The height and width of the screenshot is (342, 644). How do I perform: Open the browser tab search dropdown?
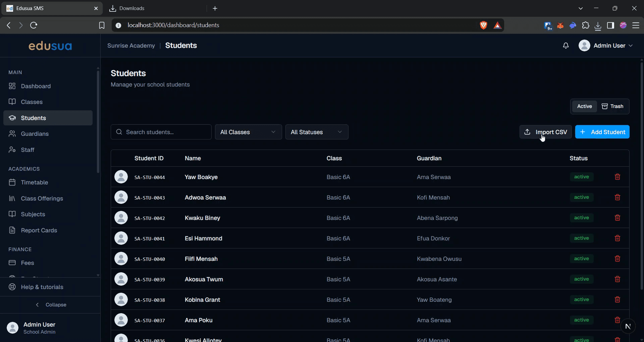(x=581, y=8)
